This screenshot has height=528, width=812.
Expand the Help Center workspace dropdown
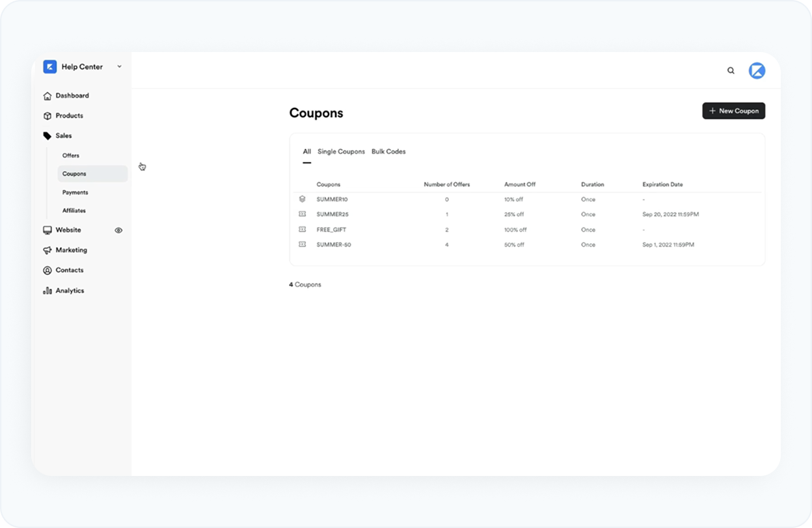click(x=119, y=66)
